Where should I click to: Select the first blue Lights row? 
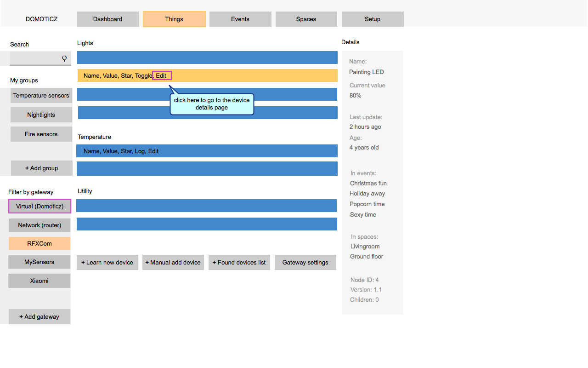point(207,57)
